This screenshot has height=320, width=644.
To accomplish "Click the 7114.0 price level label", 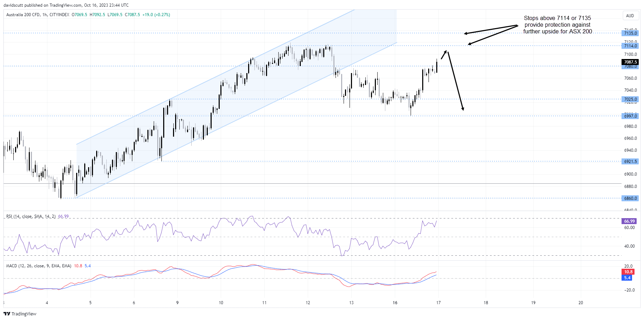I will pos(630,46).
